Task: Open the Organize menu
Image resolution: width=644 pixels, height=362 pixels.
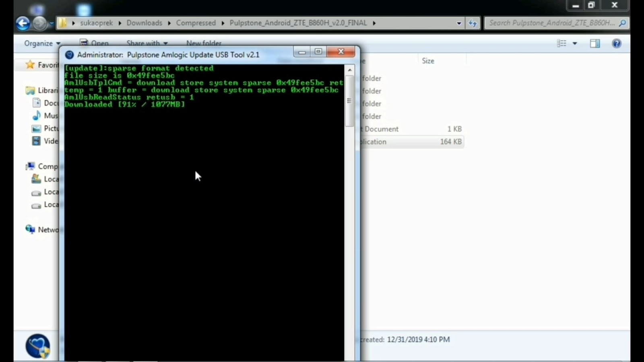Action: pos(42,43)
